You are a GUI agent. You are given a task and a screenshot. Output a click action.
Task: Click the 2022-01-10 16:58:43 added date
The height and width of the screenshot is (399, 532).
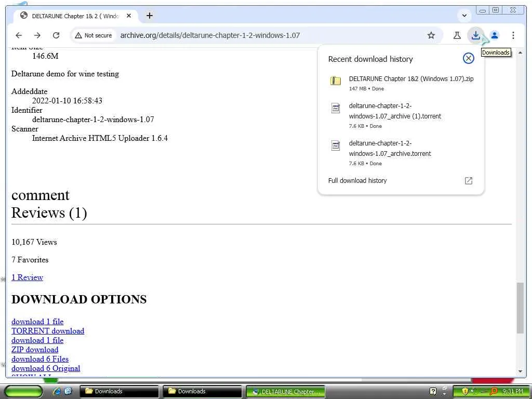pyautogui.click(x=67, y=100)
